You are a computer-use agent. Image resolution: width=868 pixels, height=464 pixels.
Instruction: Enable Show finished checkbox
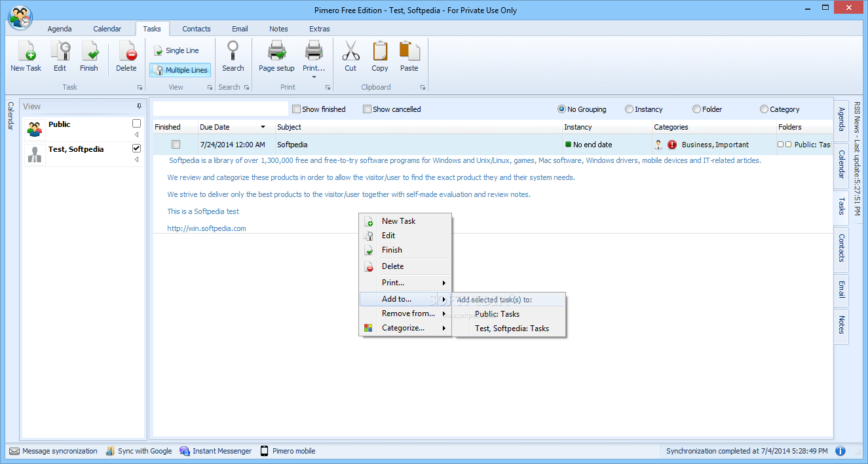point(297,109)
